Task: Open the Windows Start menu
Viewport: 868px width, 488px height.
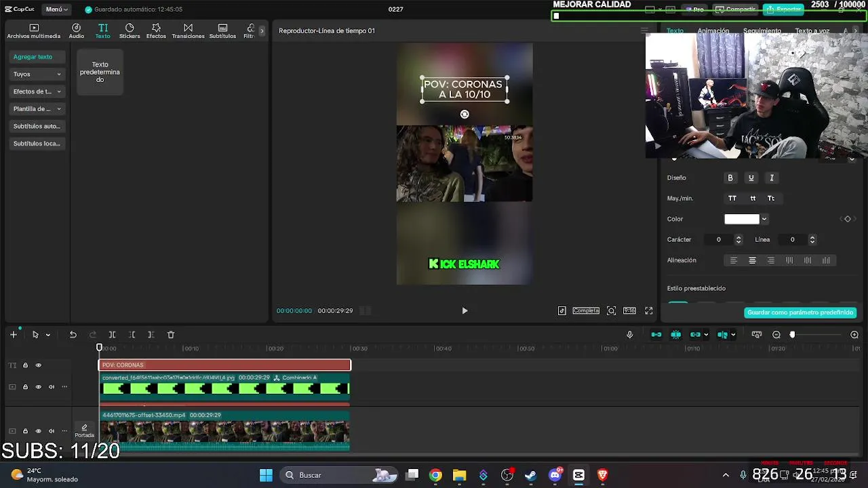Action: pos(266,475)
